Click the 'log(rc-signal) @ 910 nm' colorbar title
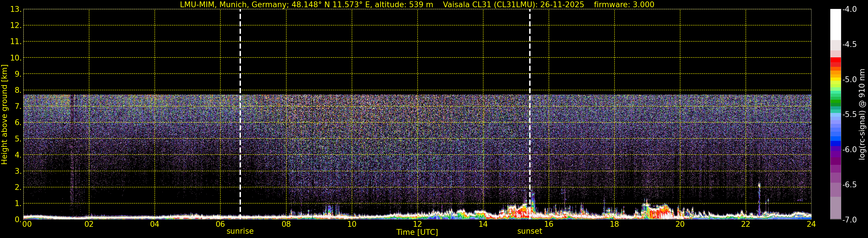868x238 pixels. click(862, 115)
